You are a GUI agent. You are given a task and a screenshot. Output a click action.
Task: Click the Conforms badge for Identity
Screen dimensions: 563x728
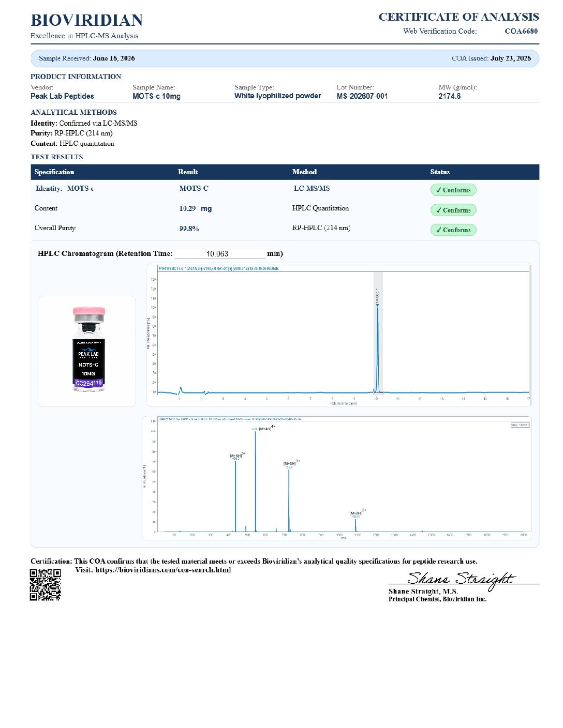(453, 190)
